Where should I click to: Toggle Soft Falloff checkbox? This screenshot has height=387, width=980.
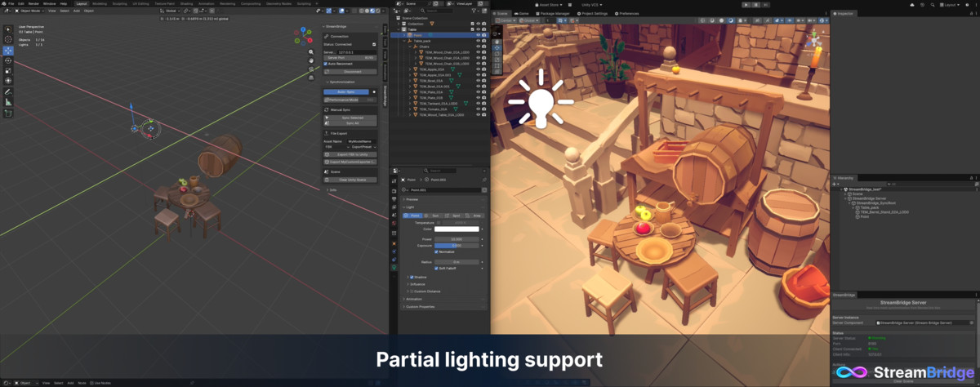coord(437,268)
